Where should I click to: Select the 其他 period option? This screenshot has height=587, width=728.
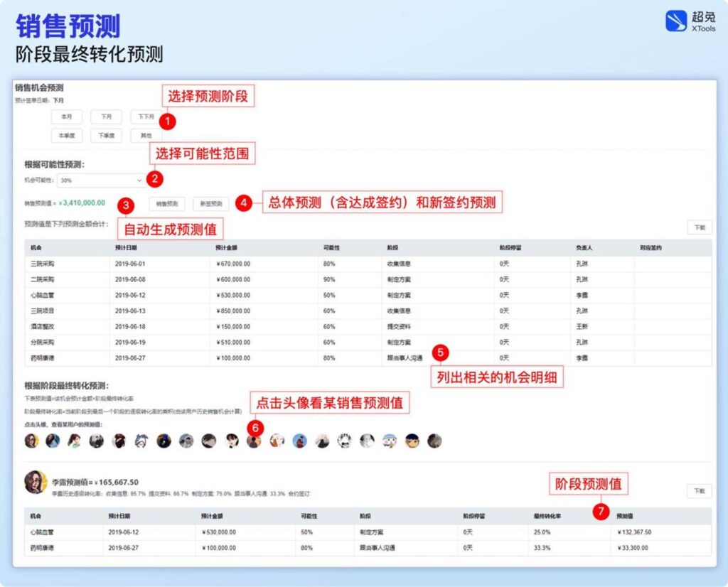coord(146,136)
